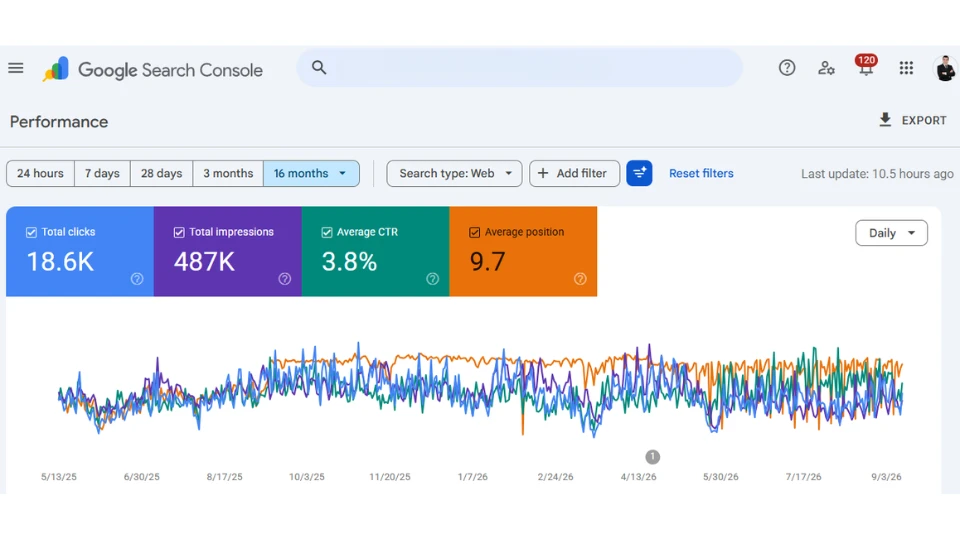
Task: Open the Google apps grid
Action: point(906,68)
